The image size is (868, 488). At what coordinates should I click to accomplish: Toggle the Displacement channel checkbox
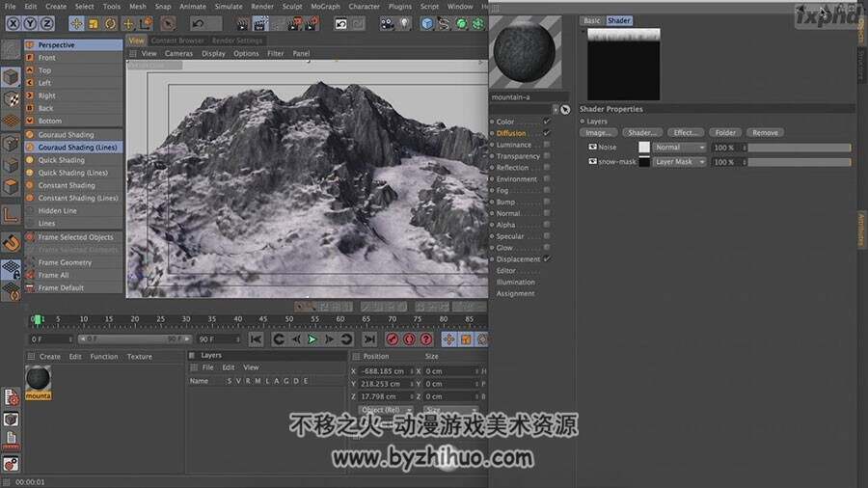(547, 258)
